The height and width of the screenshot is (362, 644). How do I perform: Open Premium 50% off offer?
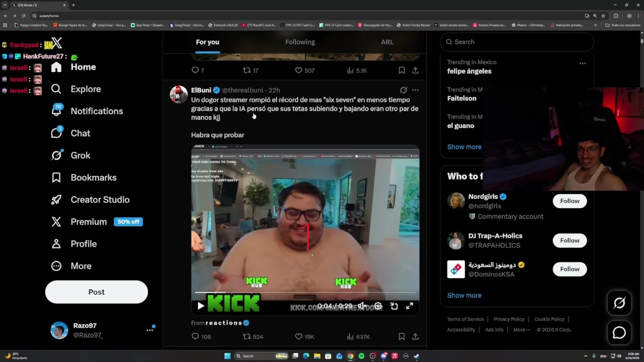tap(97, 222)
